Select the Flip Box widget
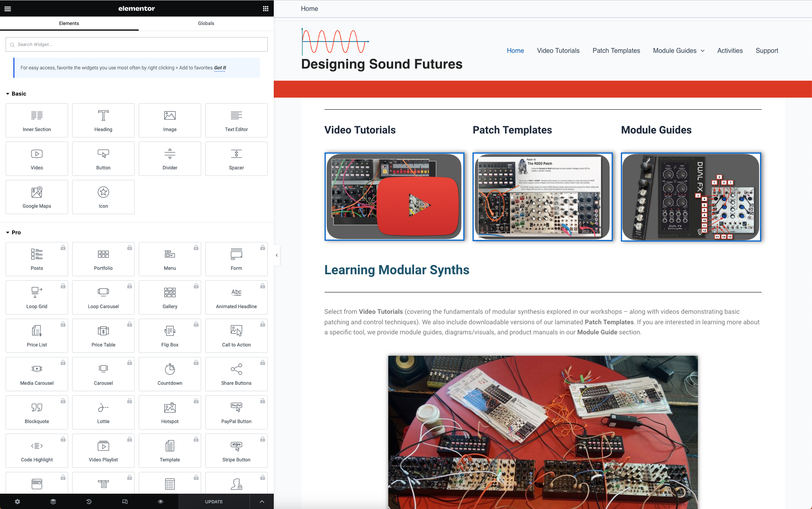 [x=170, y=336]
